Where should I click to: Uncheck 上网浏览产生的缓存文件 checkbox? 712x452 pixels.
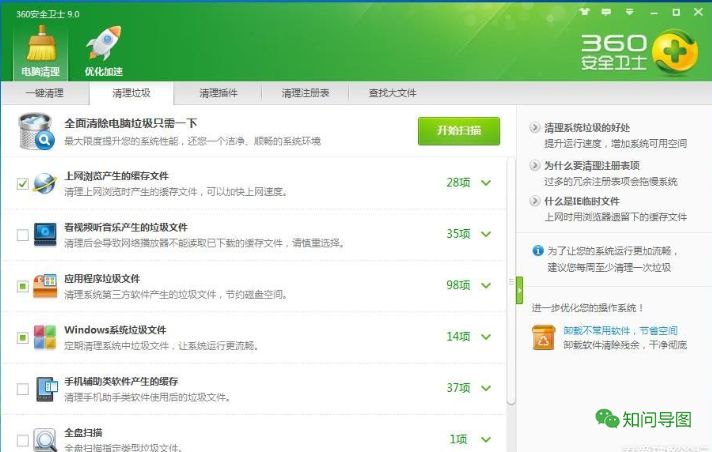[22, 184]
